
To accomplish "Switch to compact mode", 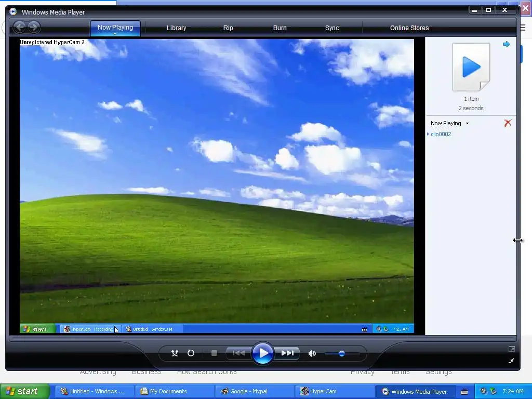I will coord(511,361).
